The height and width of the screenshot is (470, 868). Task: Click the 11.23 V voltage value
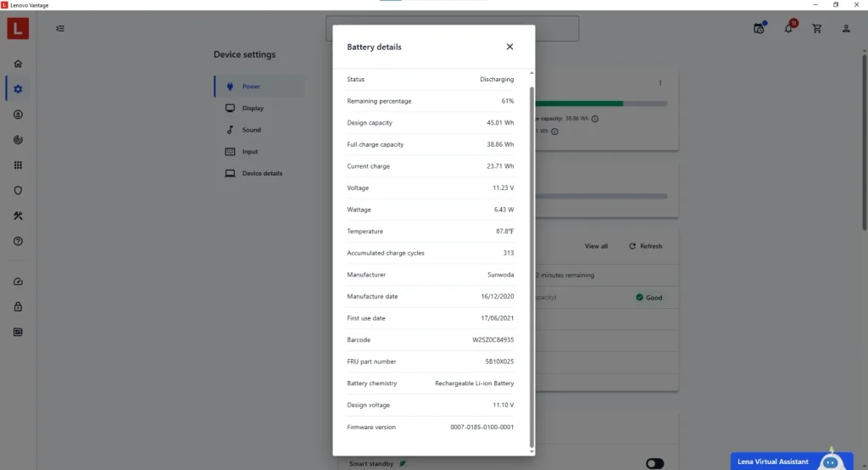tap(503, 187)
